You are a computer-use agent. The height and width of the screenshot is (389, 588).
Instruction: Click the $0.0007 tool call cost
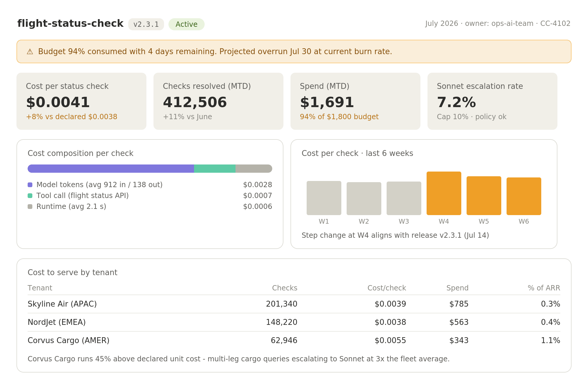258,196
